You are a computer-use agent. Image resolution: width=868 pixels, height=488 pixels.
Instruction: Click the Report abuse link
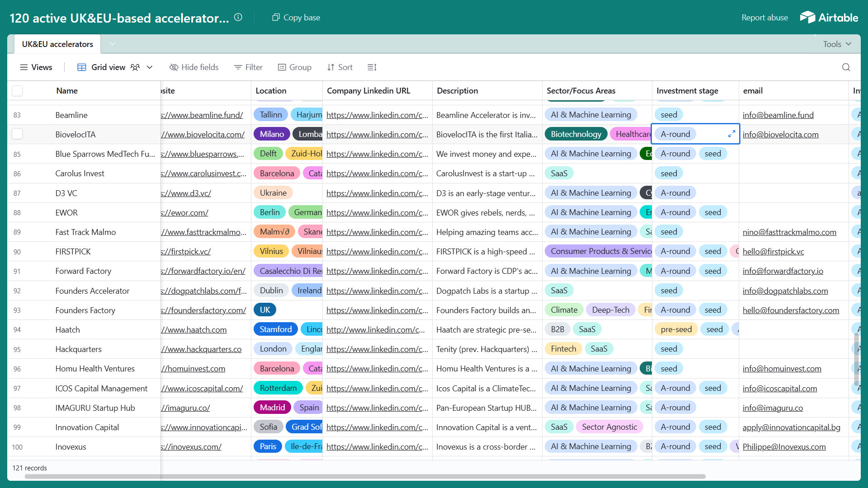(764, 18)
